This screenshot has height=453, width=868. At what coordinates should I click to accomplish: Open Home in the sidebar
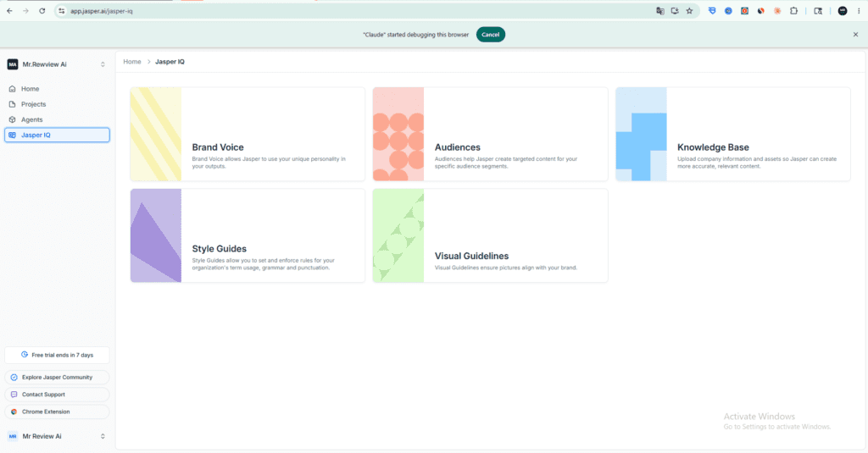click(57, 89)
